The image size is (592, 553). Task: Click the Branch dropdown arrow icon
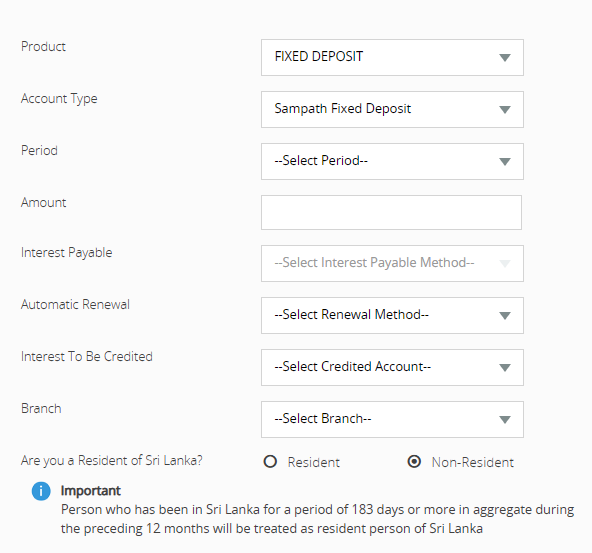click(505, 419)
